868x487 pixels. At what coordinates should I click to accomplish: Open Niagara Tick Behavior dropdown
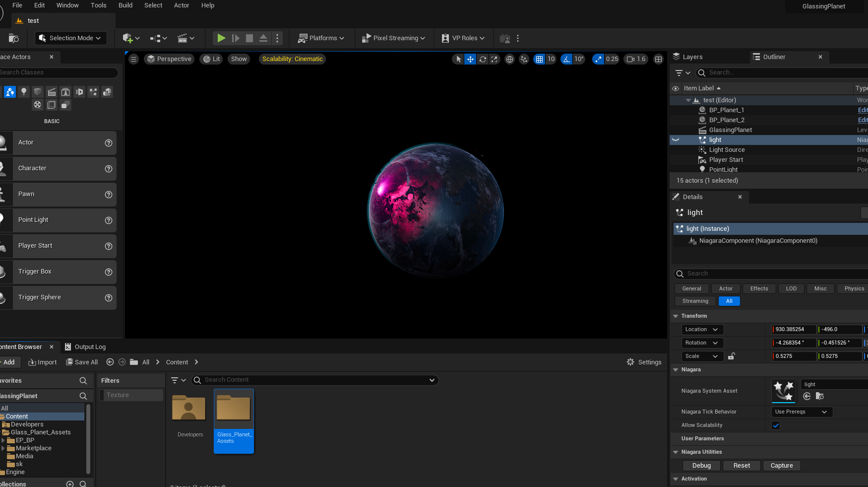tap(801, 412)
